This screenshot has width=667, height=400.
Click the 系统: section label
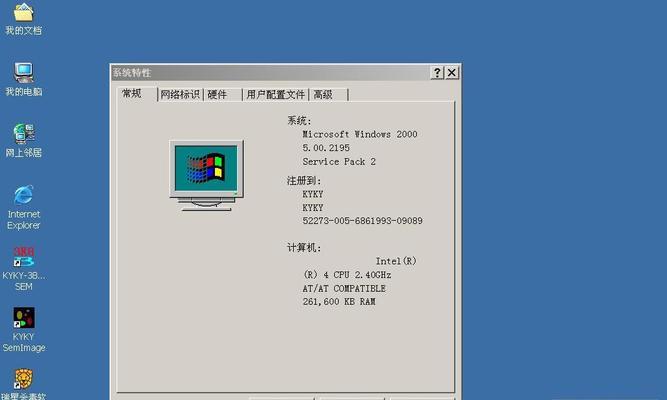pos(299,121)
